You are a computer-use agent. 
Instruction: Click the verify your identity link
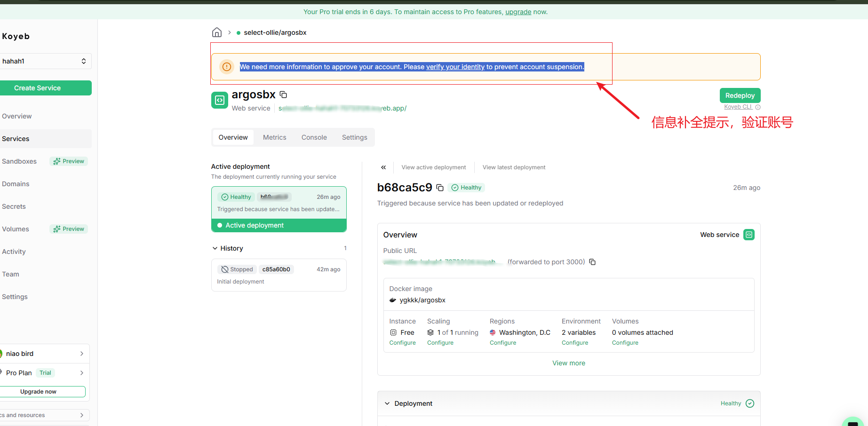455,67
